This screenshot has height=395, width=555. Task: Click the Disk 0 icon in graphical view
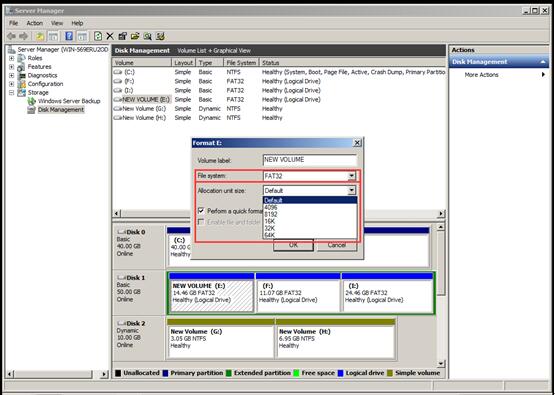pyautogui.click(x=121, y=232)
